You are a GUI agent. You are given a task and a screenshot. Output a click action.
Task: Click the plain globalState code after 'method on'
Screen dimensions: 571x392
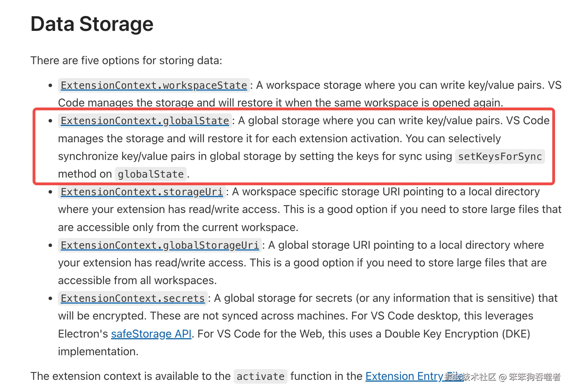click(x=151, y=174)
